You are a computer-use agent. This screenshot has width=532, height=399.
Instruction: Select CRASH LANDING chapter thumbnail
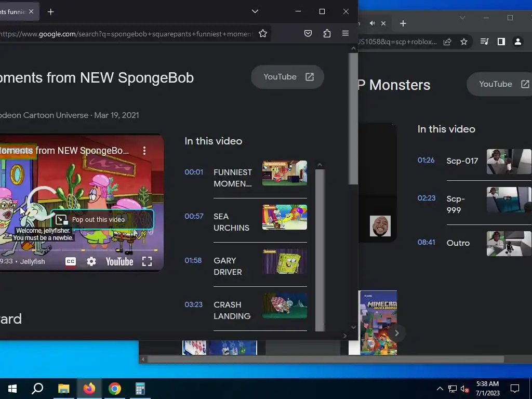click(285, 305)
